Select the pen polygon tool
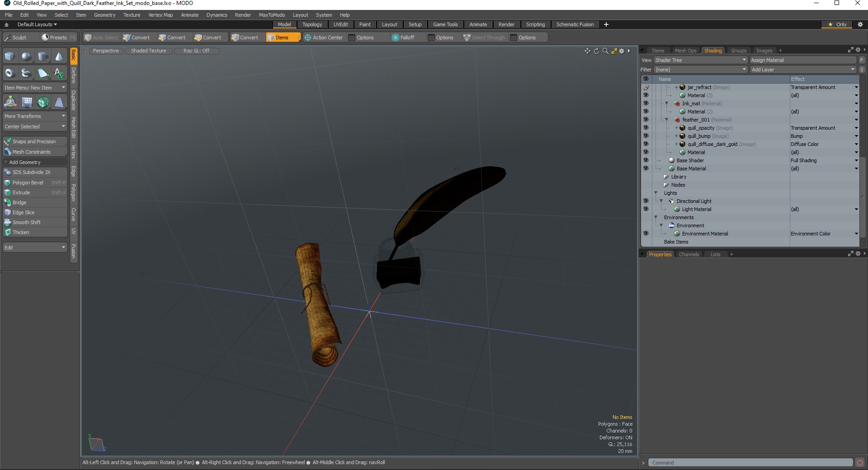 pyautogui.click(x=42, y=73)
